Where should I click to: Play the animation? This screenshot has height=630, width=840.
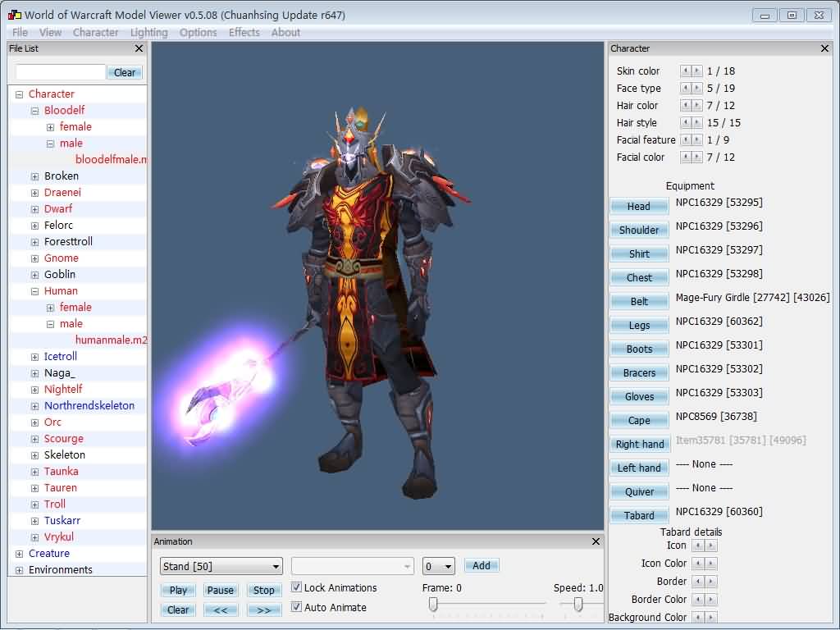tap(178, 590)
